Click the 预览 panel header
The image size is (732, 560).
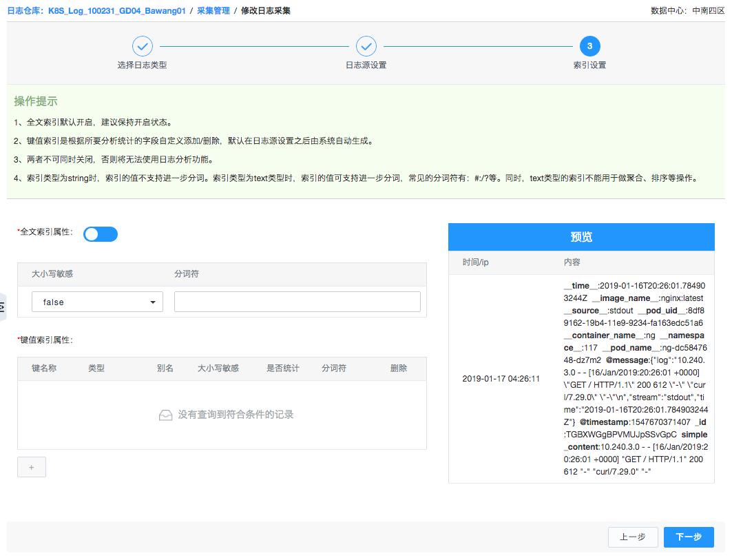pyautogui.click(x=581, y=236)
